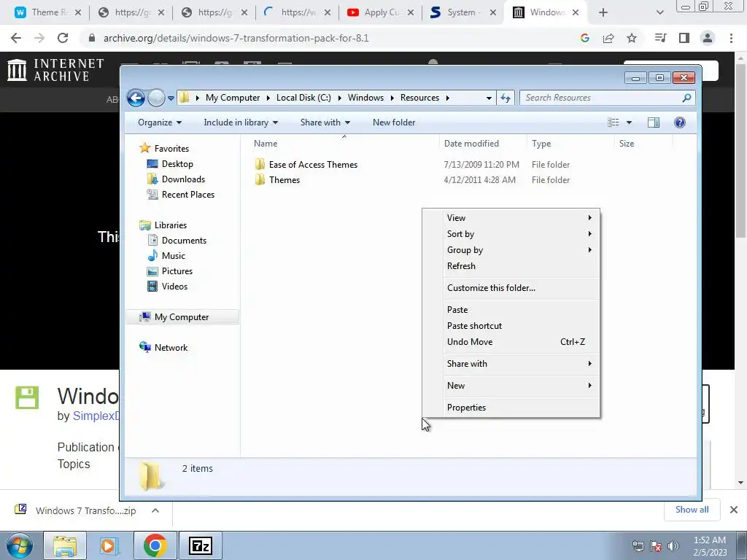Select Network in the navigation pane
The image size is (747, 560).
tap(171, 348)
